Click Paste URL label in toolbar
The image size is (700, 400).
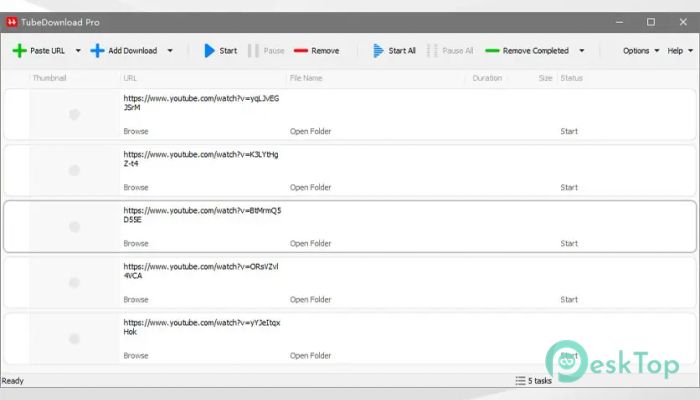point(47,50)
